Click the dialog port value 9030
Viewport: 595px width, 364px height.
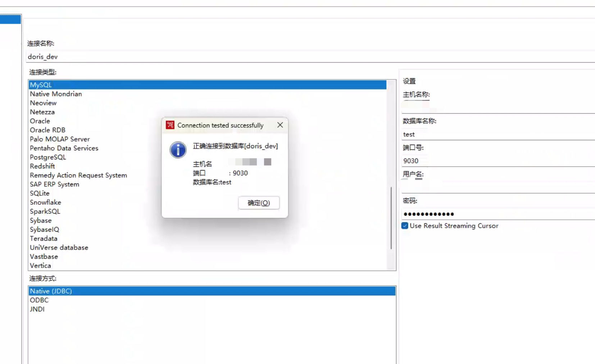tap(240, 173)
